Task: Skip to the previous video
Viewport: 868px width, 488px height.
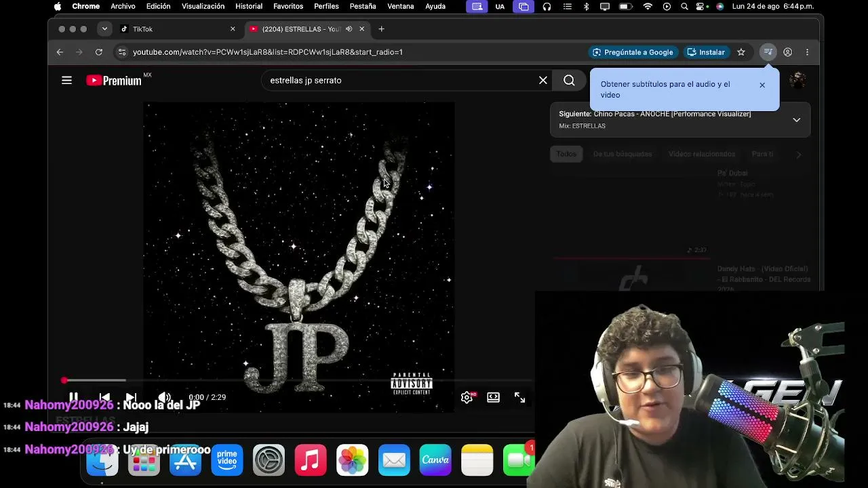Action: pos(104,397)
